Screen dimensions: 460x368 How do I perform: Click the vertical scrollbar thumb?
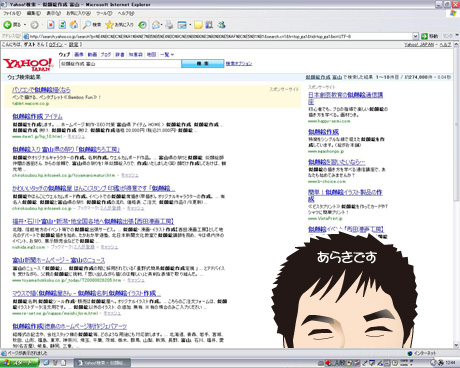coord(456,124)
